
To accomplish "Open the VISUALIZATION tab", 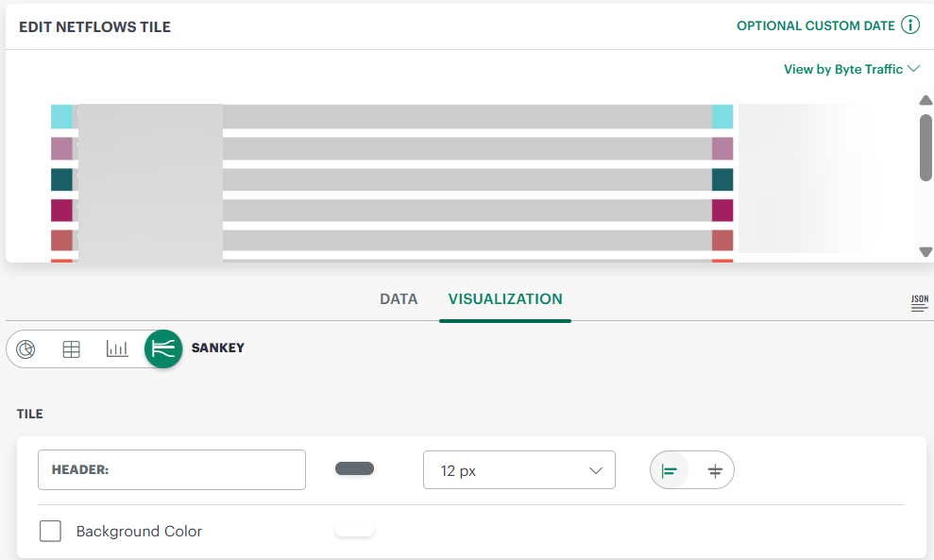I will [x=505, y=299].
